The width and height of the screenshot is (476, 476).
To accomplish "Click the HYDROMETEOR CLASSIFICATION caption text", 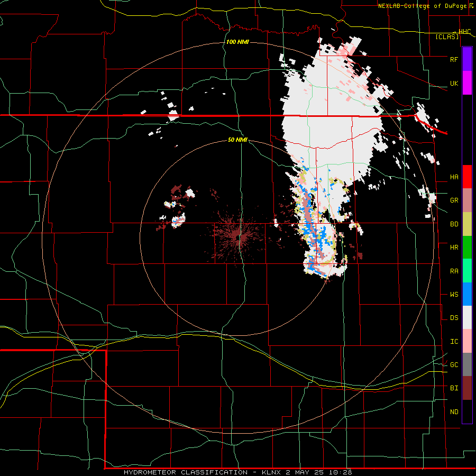I will [x=186, y=472].
